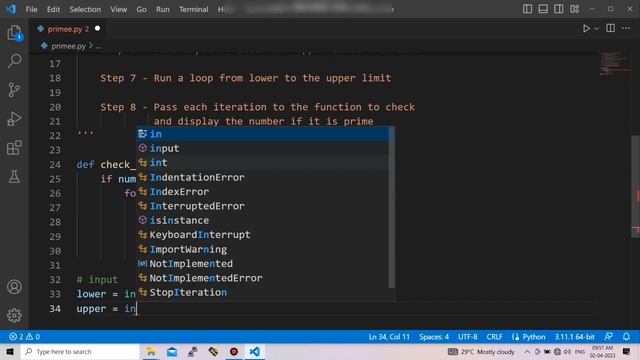This screenshot has width=640, height=360.
Task: Toggle the secondary side bar layout icon
Action: tap(558, 9)
